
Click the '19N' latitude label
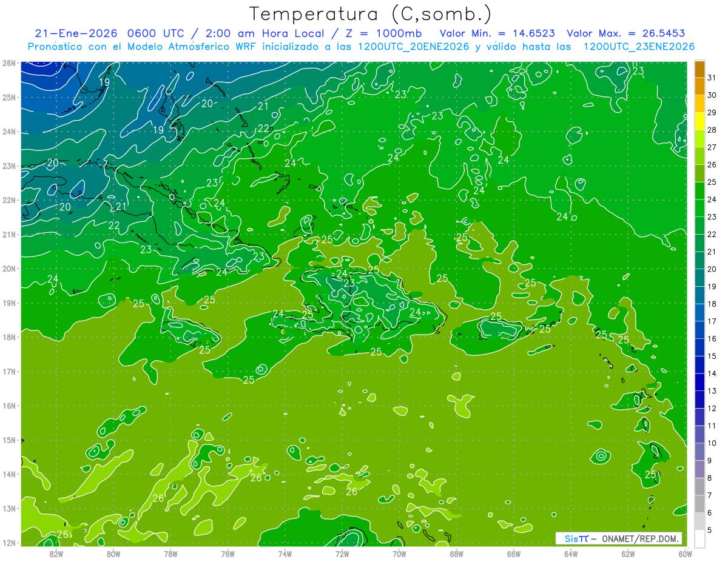click(8, 303)
